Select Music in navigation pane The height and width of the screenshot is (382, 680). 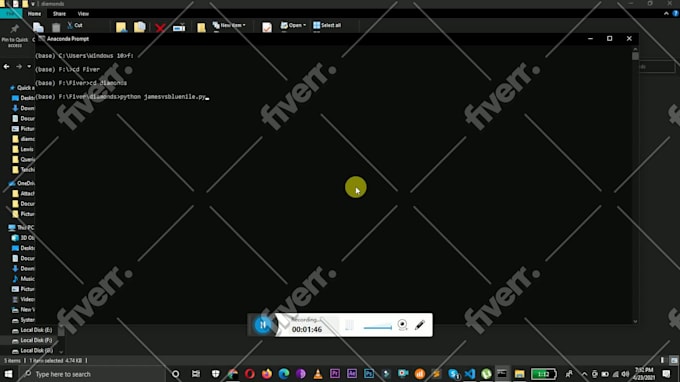23,279
